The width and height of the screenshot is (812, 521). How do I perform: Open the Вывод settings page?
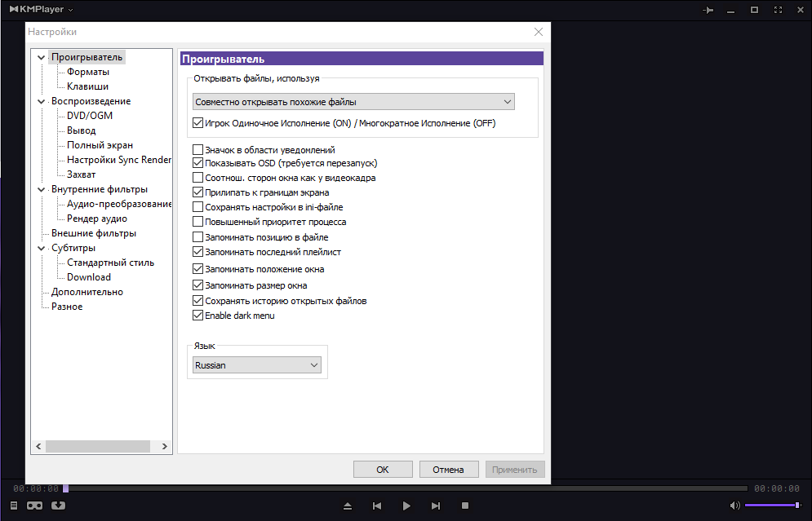[x=82, y=130]
